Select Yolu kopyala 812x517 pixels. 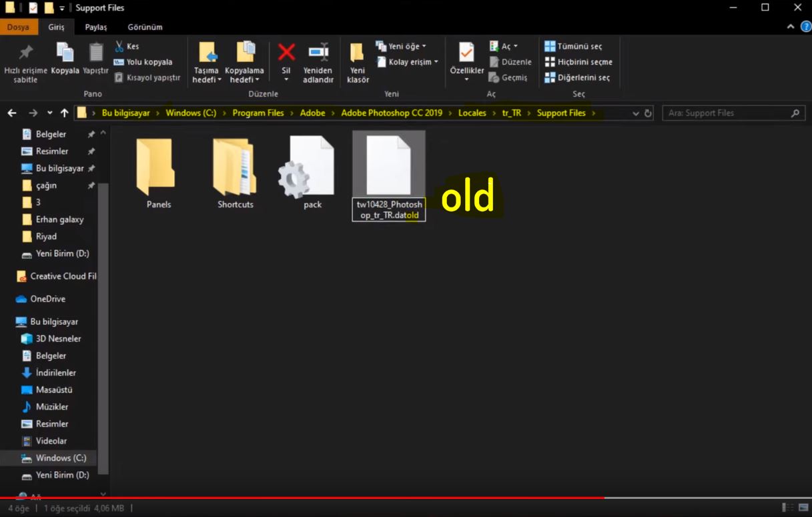142,62
